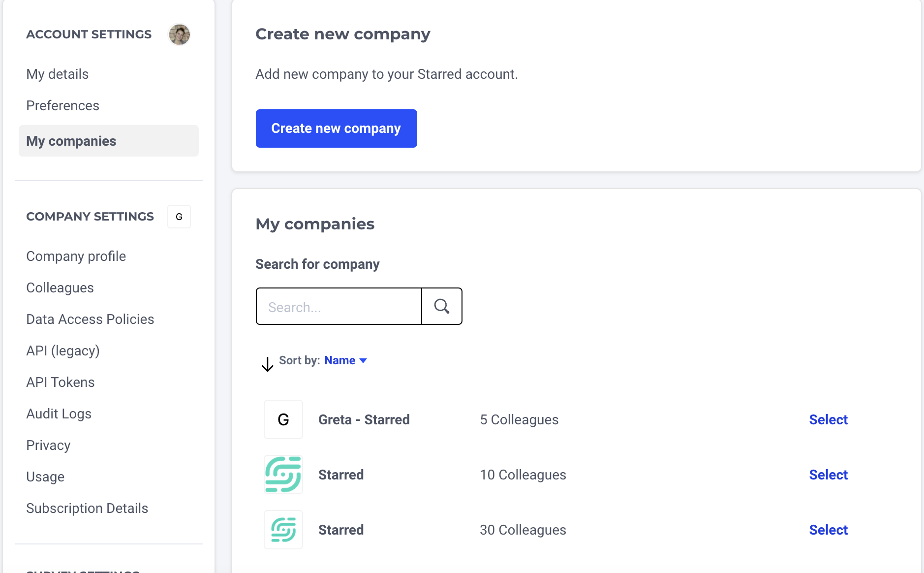The image size is (924, 573).
Task: Click the Create new company button
Action: [337, 128]
